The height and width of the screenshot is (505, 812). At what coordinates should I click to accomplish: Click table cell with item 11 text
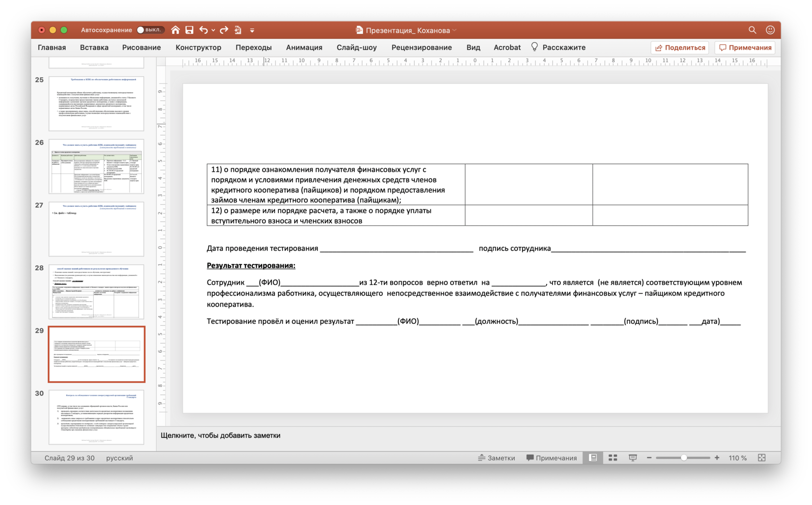point(336,185)
